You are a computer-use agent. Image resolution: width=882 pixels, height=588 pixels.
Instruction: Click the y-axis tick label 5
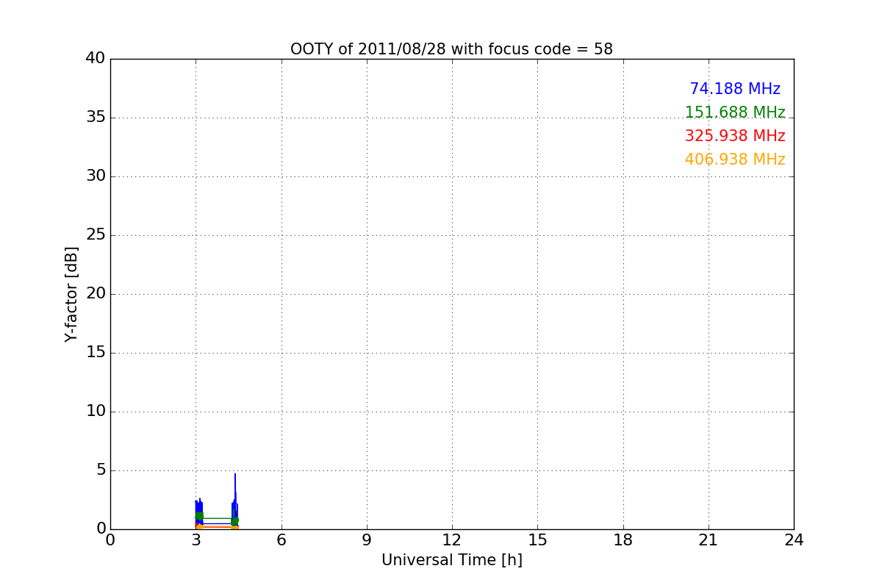(x=101, y=470)
